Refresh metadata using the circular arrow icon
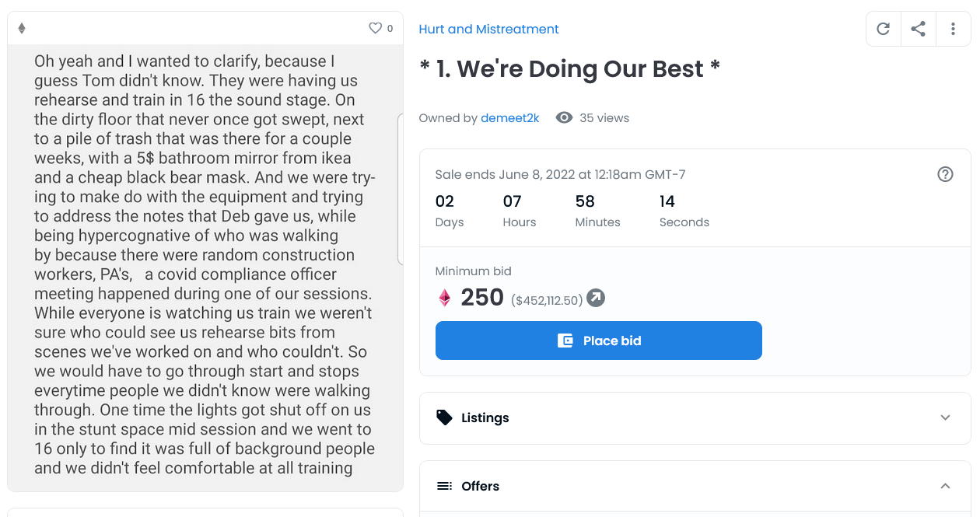This screenshot has height=517, width=980. pos(883,29)
